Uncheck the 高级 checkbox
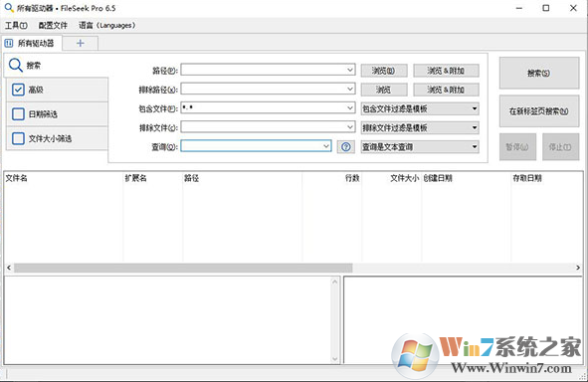Image resolution: width=588 pixels, height=382 pixels. coord(18,90)
